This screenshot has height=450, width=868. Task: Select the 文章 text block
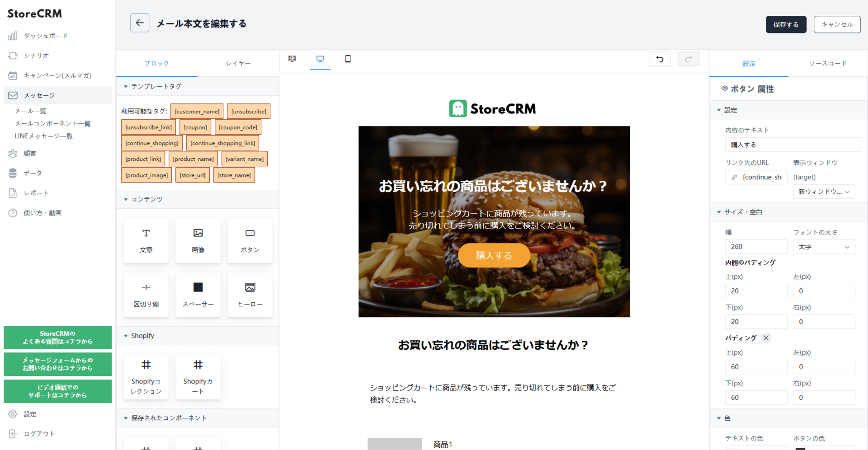pyautogui.click(x=146, y=240)
